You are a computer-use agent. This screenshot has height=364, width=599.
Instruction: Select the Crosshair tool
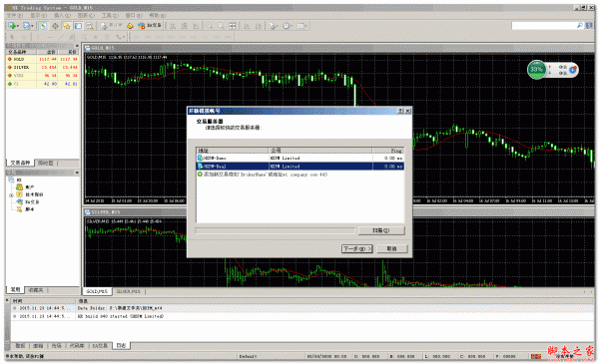point(24,37)
